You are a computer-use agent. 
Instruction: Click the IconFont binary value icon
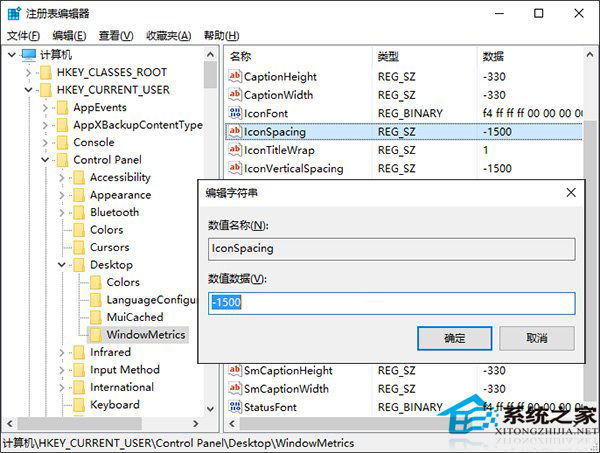point(235,112)
